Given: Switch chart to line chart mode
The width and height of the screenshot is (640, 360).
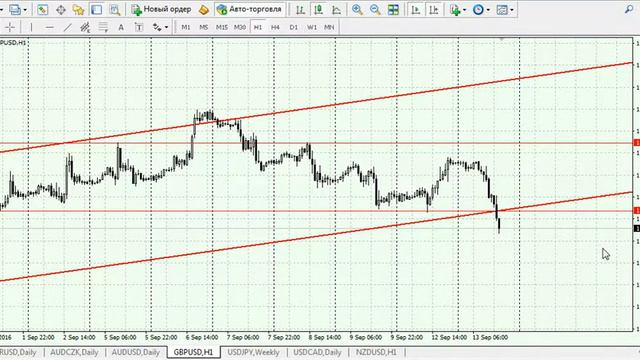Looking at the screenshot, I should [336, 9].
